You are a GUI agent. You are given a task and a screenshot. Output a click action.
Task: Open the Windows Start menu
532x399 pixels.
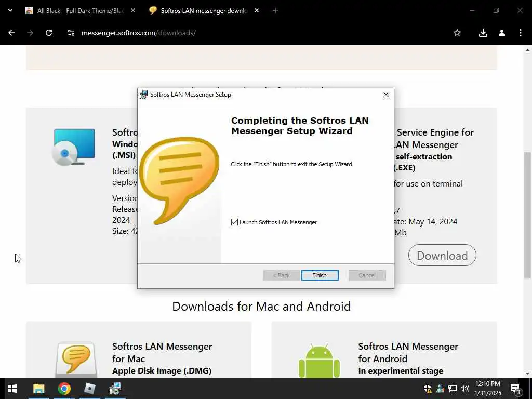(x=12, y=389)
